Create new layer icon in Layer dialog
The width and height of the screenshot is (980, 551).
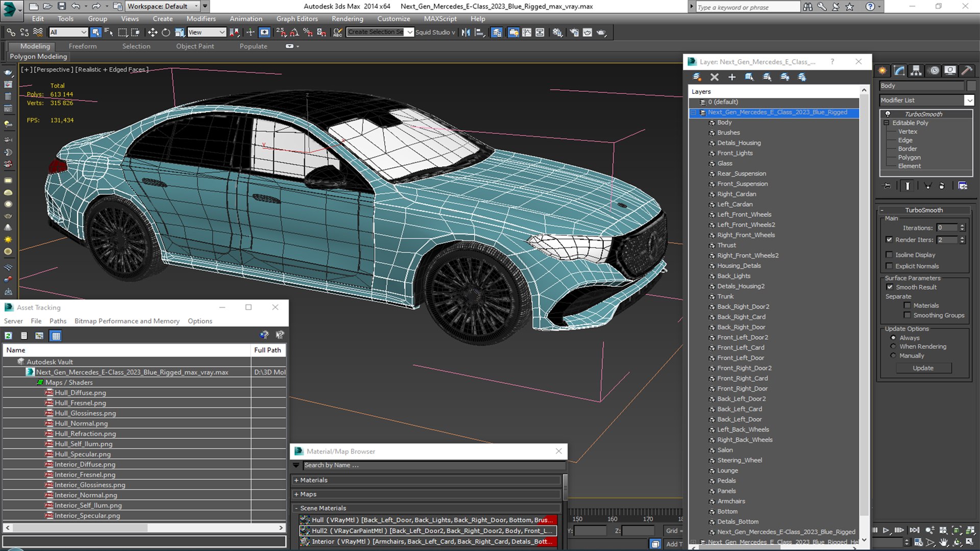[697, 77]
